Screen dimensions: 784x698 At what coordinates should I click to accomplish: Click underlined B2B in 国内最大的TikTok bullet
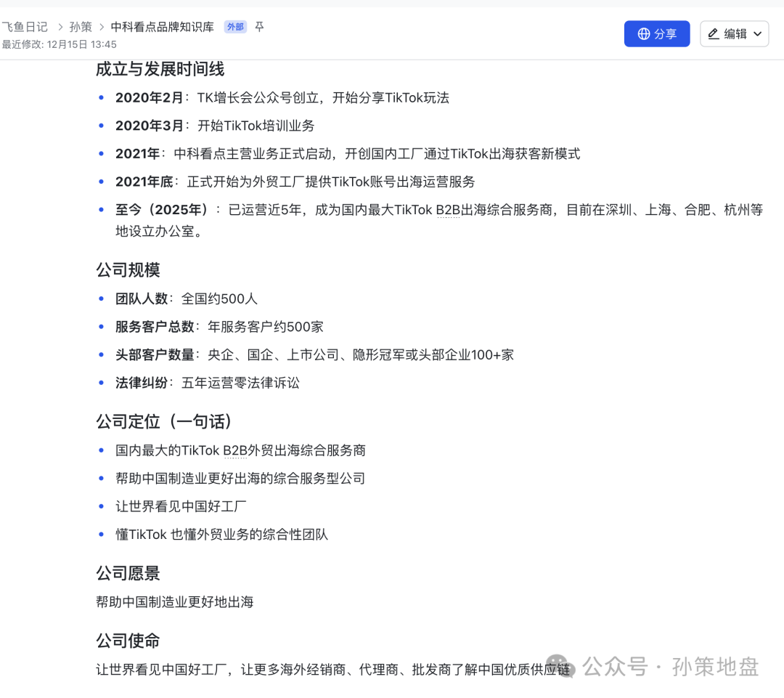pyautogui.click(x=234, y=451)
